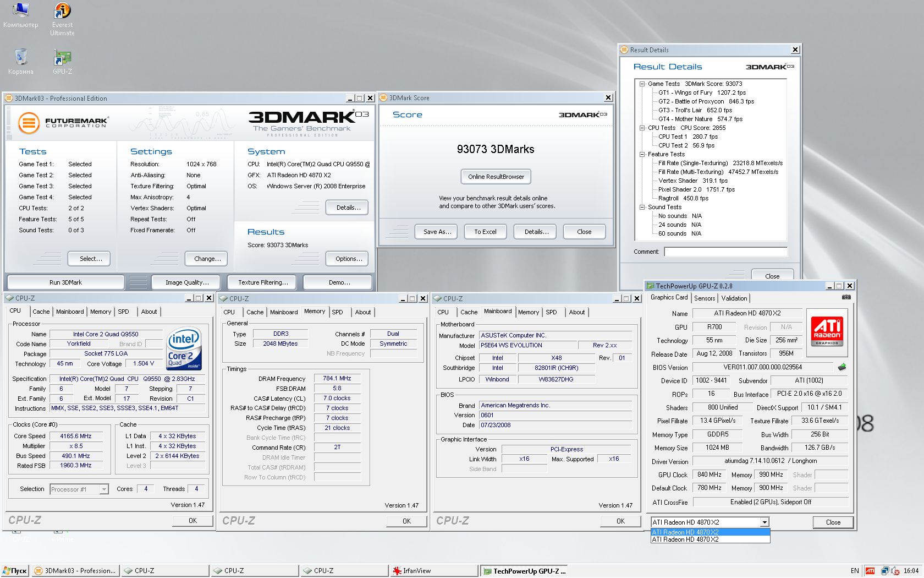Open the GPU-Z graphics card dropdown arrow
This screenshot has height=578, width=924.
(x=764, y=522)
